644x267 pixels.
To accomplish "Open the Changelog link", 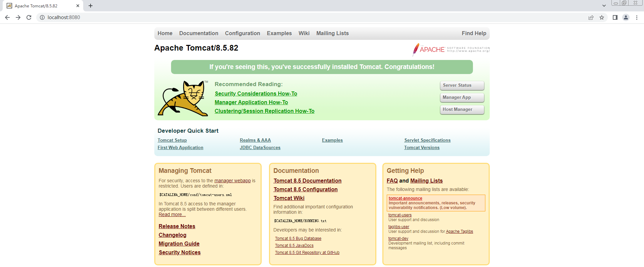I will click(172, 235).
